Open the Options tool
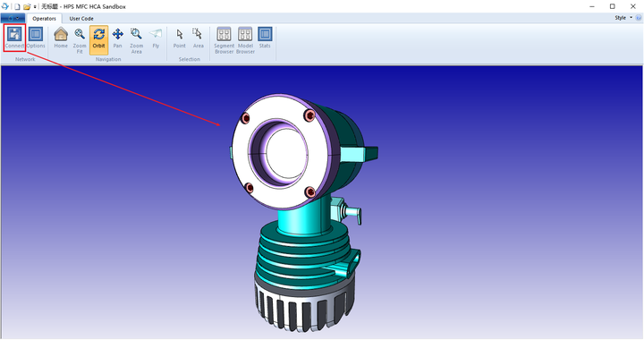 (36, 38)
